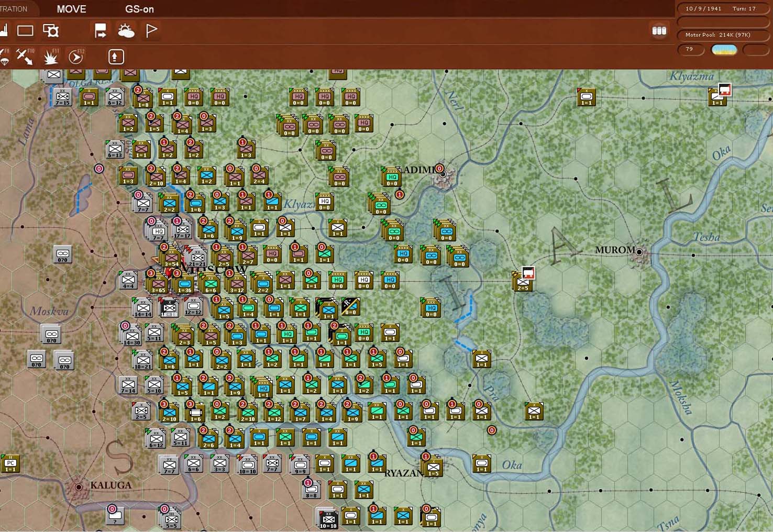
Task: Select the 14=30 unit counter
Action: [x=132, y=336]
